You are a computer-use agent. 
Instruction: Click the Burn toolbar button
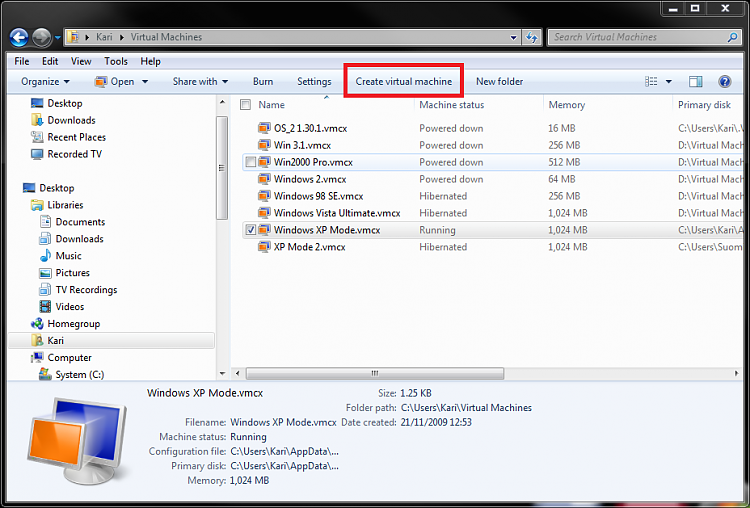click(x=263, y=82)
